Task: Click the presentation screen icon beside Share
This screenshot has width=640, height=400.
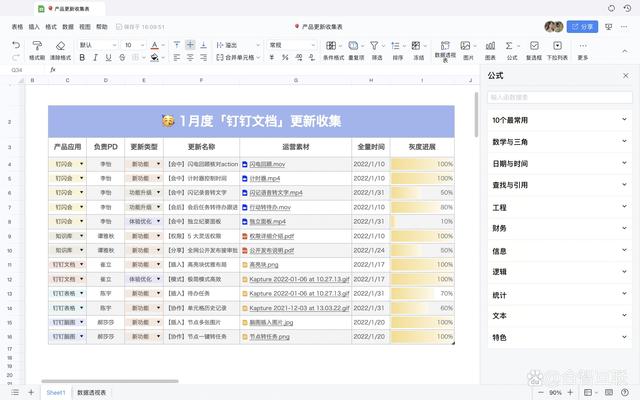Action: pyautogui.click(x=609, y=27)
